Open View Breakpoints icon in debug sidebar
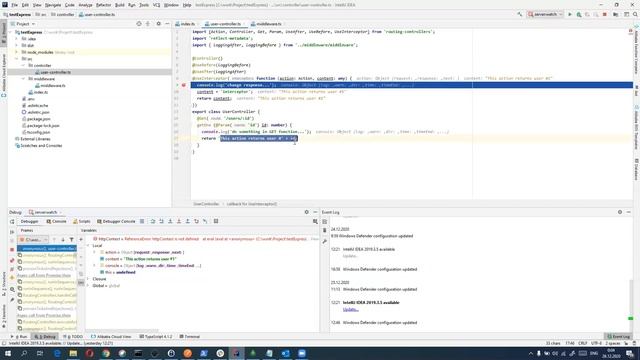640x360 pixels. click(x=12, y=260)
